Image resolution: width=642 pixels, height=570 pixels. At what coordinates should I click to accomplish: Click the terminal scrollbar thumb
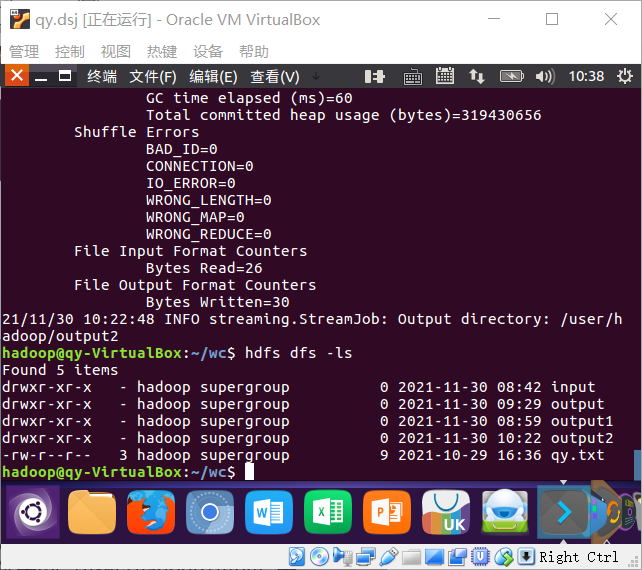[x=637, y=464]
